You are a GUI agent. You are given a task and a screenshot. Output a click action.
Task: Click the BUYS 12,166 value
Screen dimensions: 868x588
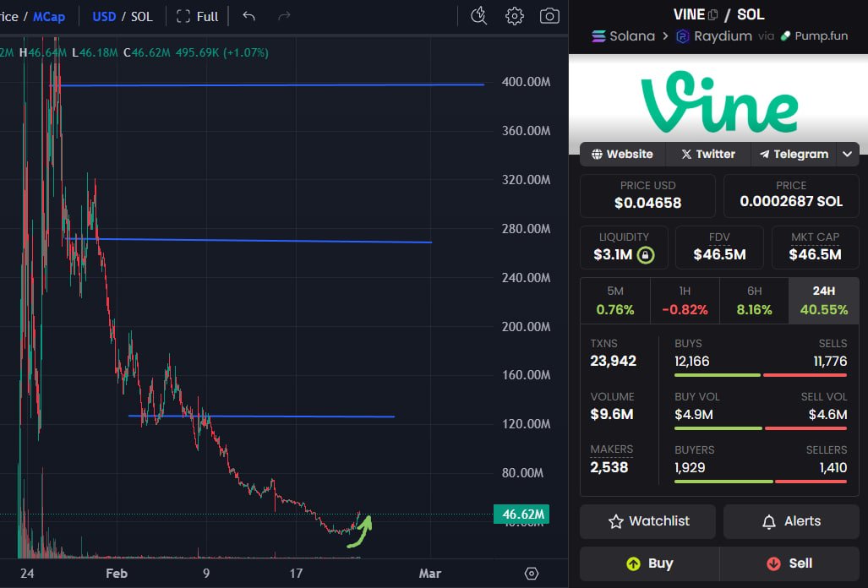click(x=692, y=362)
